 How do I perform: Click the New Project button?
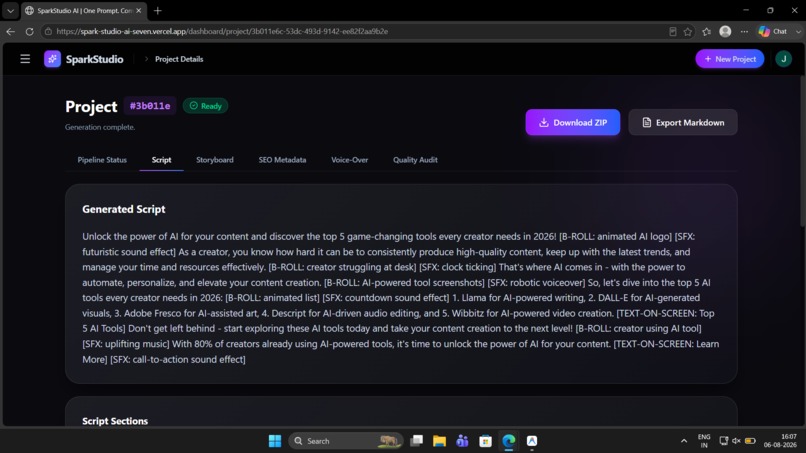[729, 59]
